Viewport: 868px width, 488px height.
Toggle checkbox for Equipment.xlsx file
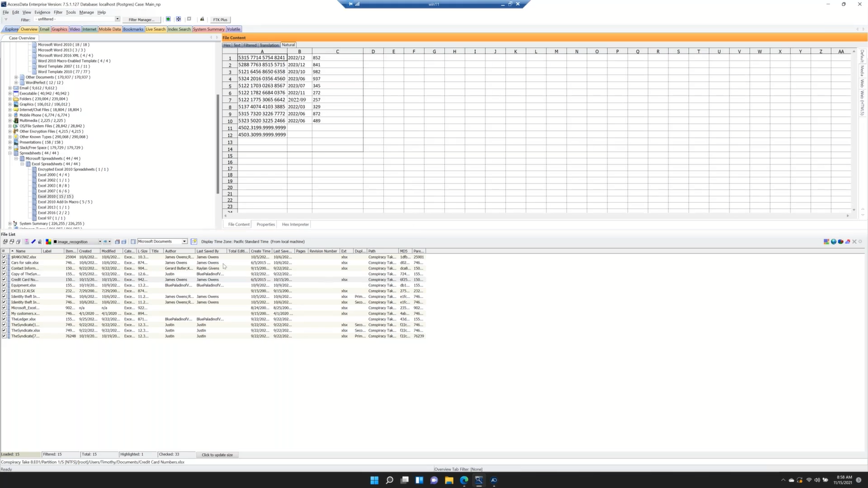pos(4,285)
